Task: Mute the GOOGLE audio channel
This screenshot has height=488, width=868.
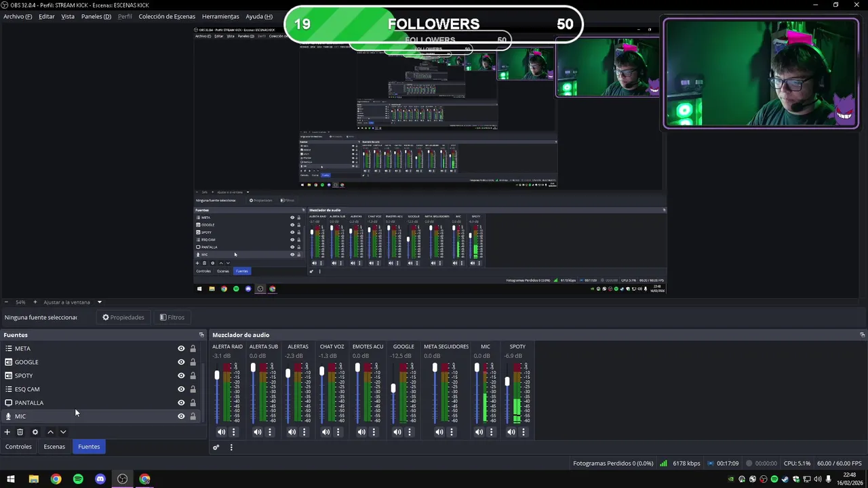Action: pyautogui.click(x=397, y=432)
